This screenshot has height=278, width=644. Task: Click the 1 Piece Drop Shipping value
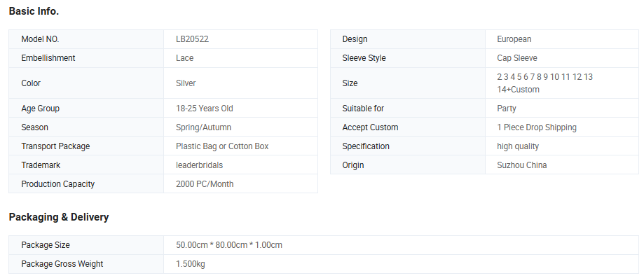pyautogui.click(x=536, y=127)
